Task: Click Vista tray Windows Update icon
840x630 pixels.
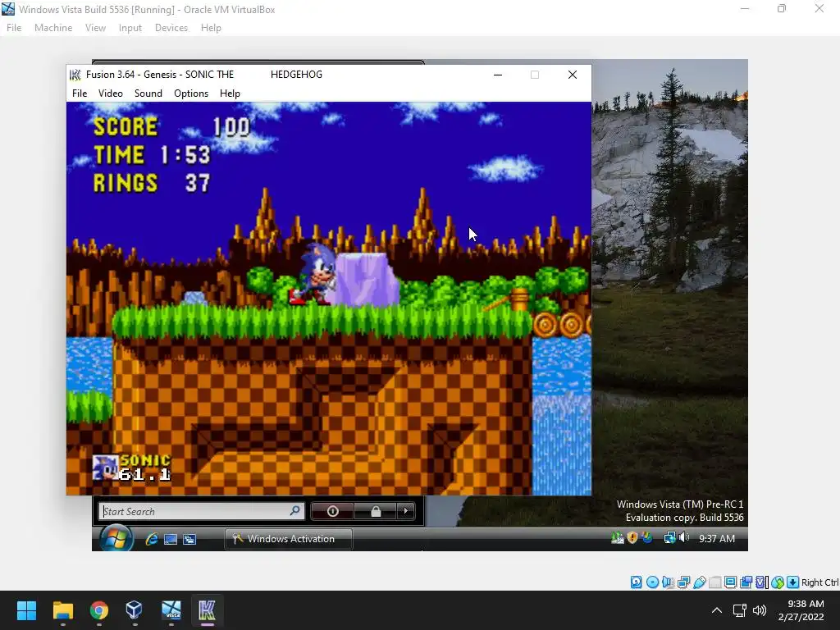Action: (647, 537)
